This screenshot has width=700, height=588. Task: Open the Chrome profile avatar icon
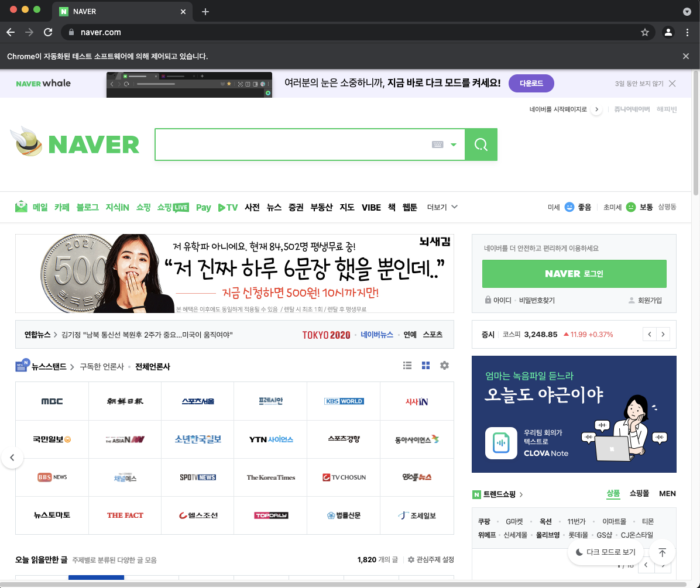pos(668,32)
